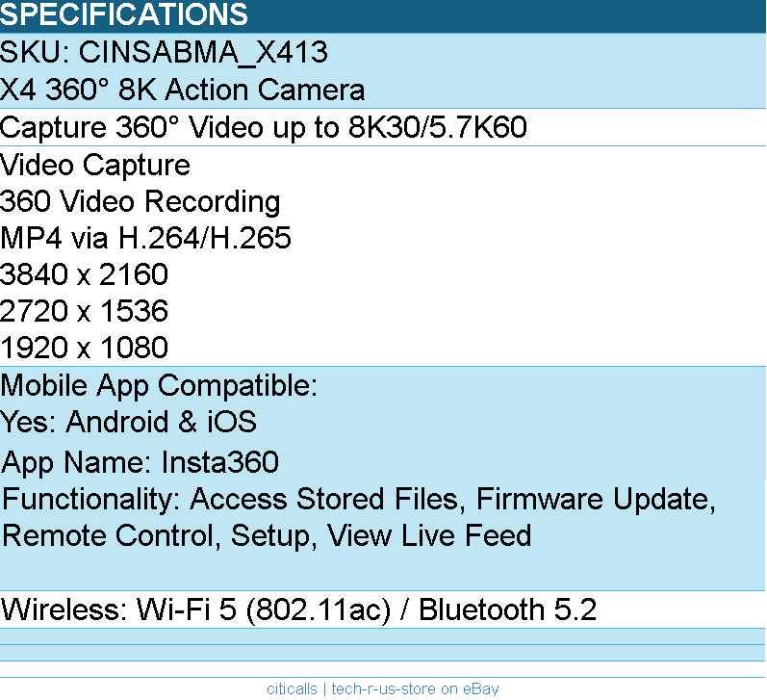Select the SKU: CINSABMA_X413 line
Viewport: 767px width, 700px height.
pos(164,52)
